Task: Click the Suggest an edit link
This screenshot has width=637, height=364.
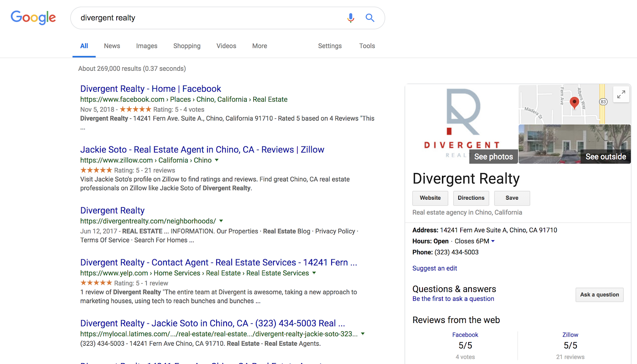Action: point(435,269)
